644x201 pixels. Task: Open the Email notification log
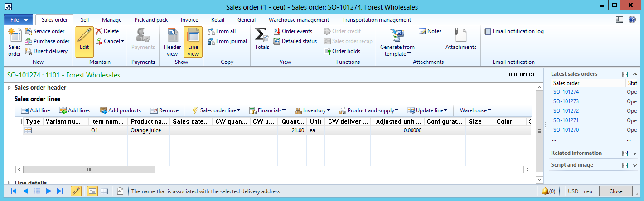tap(514, 31)
